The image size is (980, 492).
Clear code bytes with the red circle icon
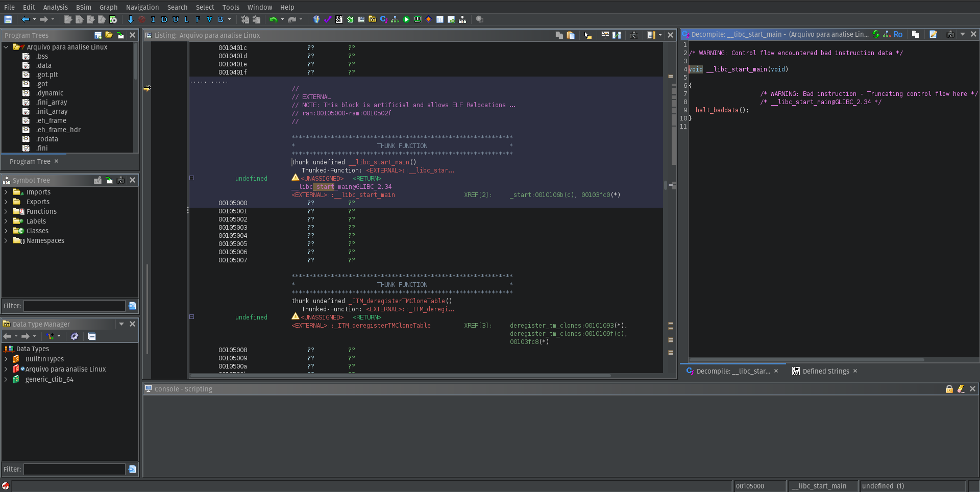142,19
